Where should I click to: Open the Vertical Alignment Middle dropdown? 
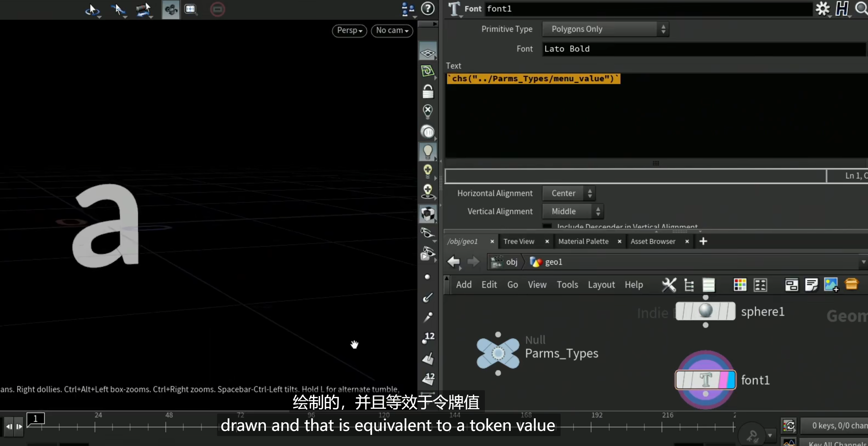point(573,211)
